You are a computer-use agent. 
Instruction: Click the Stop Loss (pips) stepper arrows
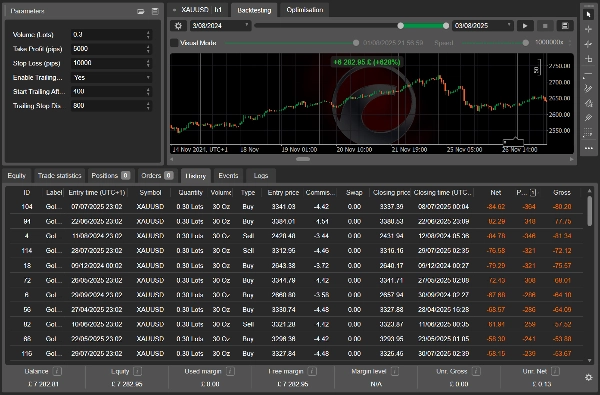pos(148,63)
